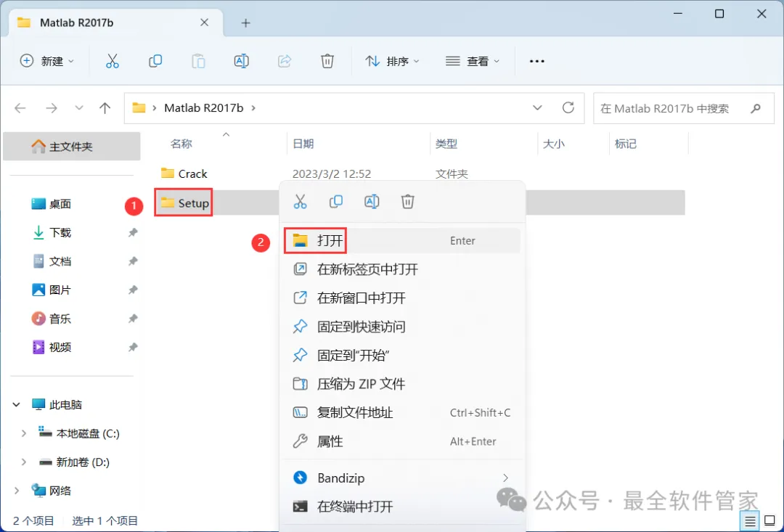Go back with the left arrow button
This screenshot has height=532, width=784.
point(20,108)
